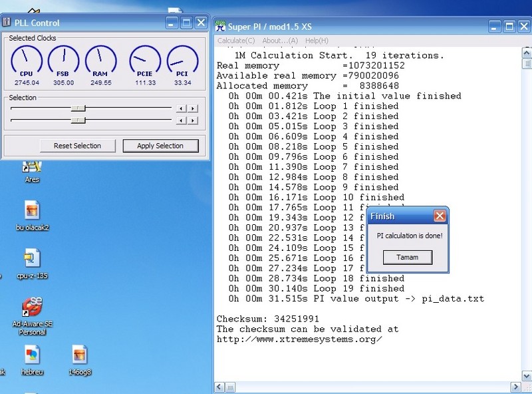Open the Ares desktop shortcut
532x394 pixels.
(32, 172)
